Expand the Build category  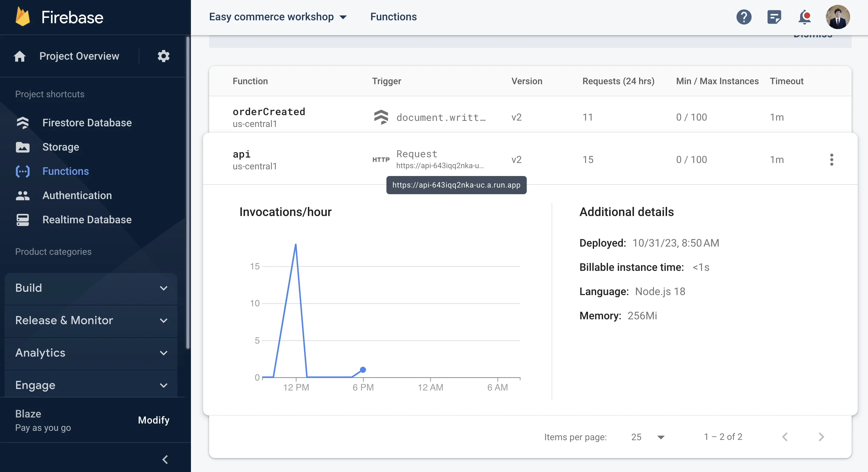(x=91, y=288)
